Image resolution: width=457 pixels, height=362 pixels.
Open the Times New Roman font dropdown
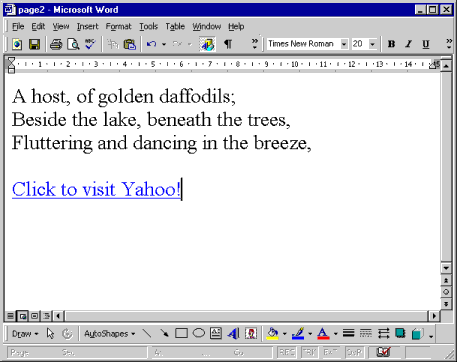click(344, 44)
